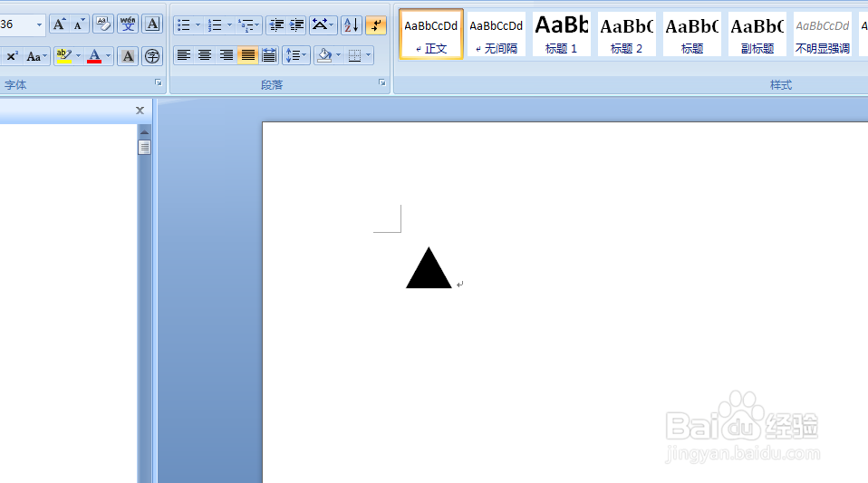Open the Paragraph dialog launcher

(x=382, y=82)
